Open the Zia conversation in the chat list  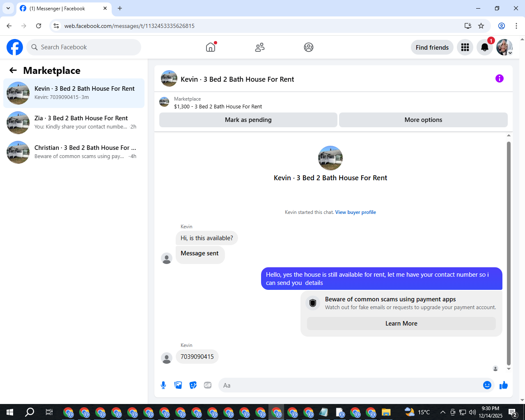74,123
